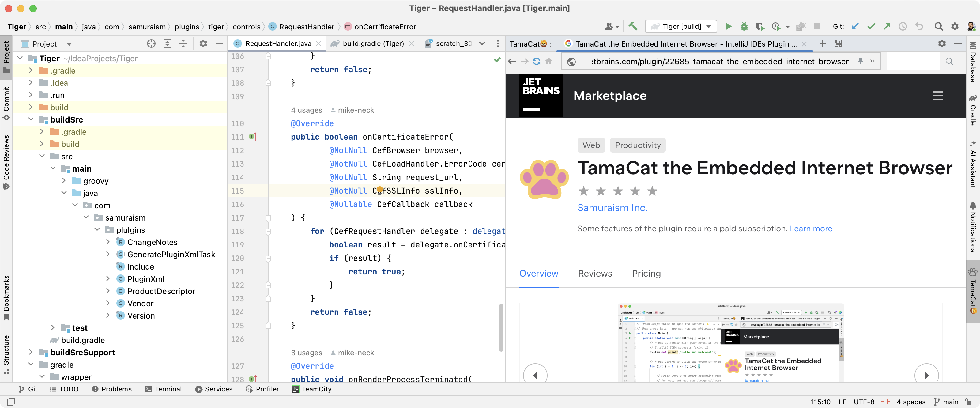Switch to the scratch_30 editor tab
Viewport: 980px width, 408px height.
point(449,44)
